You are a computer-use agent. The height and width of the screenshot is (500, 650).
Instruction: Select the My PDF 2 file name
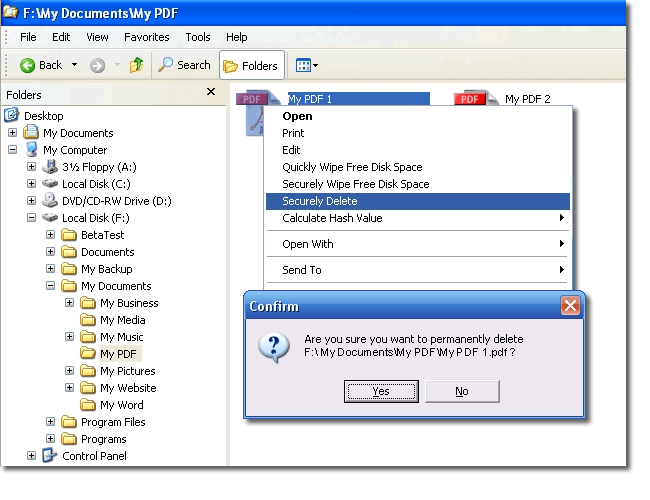pyautogui.click(x=527, y=99)
